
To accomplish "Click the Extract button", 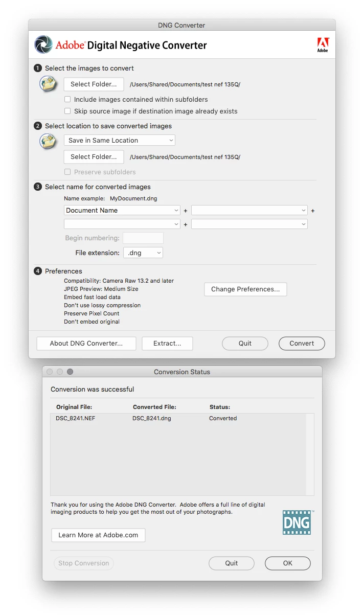I will 167,344.
